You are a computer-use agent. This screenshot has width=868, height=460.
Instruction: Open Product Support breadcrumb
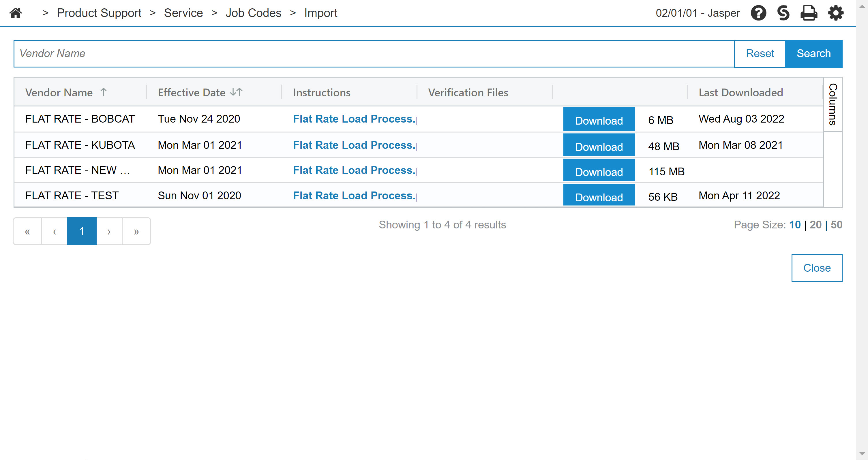click(99, 13)
